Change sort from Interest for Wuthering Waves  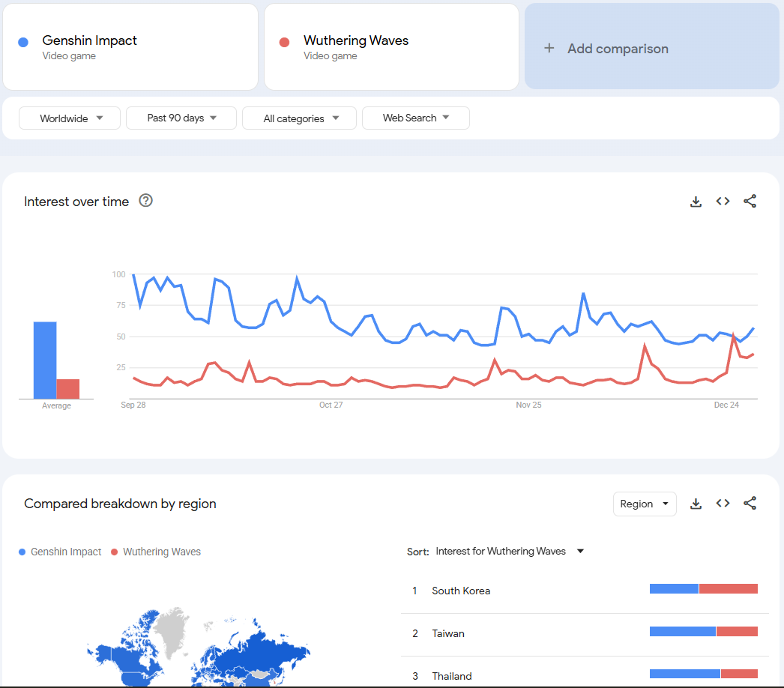[509, 551]
